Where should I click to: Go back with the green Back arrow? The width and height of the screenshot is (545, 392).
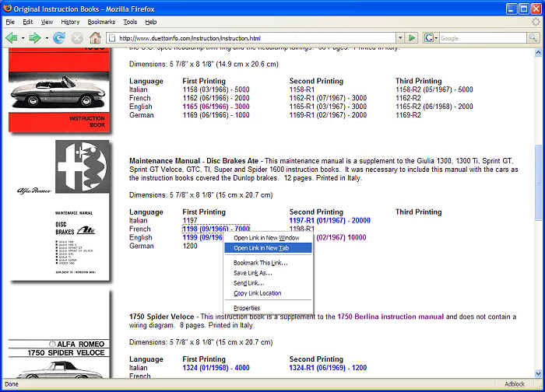12,37
